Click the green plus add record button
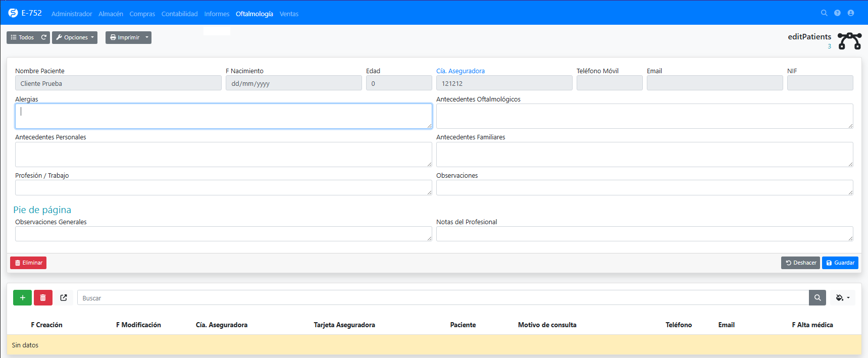 [22, 298]
